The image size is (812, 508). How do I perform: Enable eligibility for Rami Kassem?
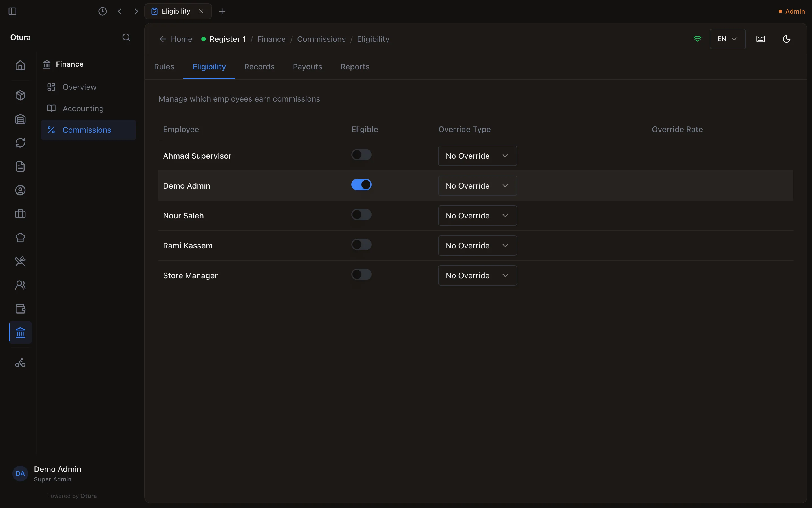coord(361,245)
